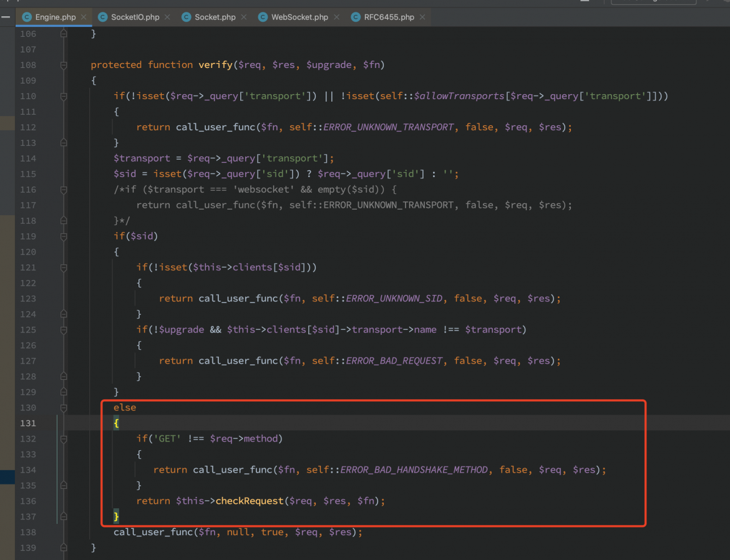Click the class icon on SocketIO.php tab
Image resolution: width=730 pixels, height=560 pixels.
click(103, 17)
